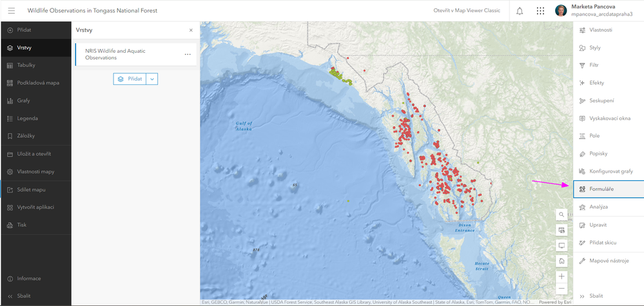The height and width of the screenshot is (306, 644).
Task: Open Grafy in left sidebar
Action: (35, 100)
